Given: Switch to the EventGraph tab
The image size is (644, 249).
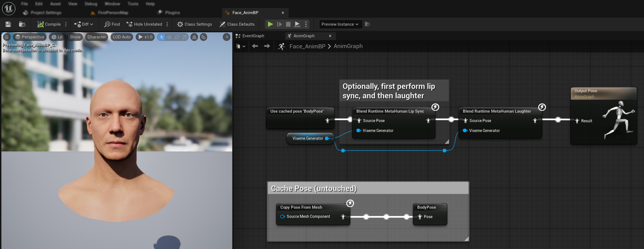Looking at the screenshot, I should point(253,36).
